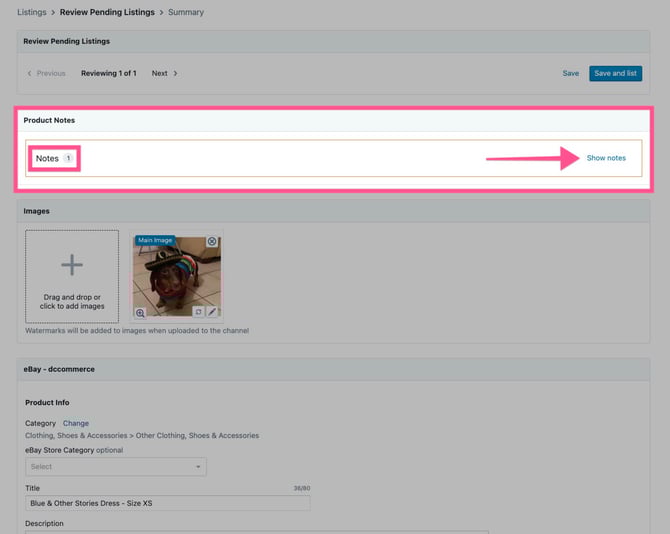
Task: Click the Save link
Action: tap(570, 73)
